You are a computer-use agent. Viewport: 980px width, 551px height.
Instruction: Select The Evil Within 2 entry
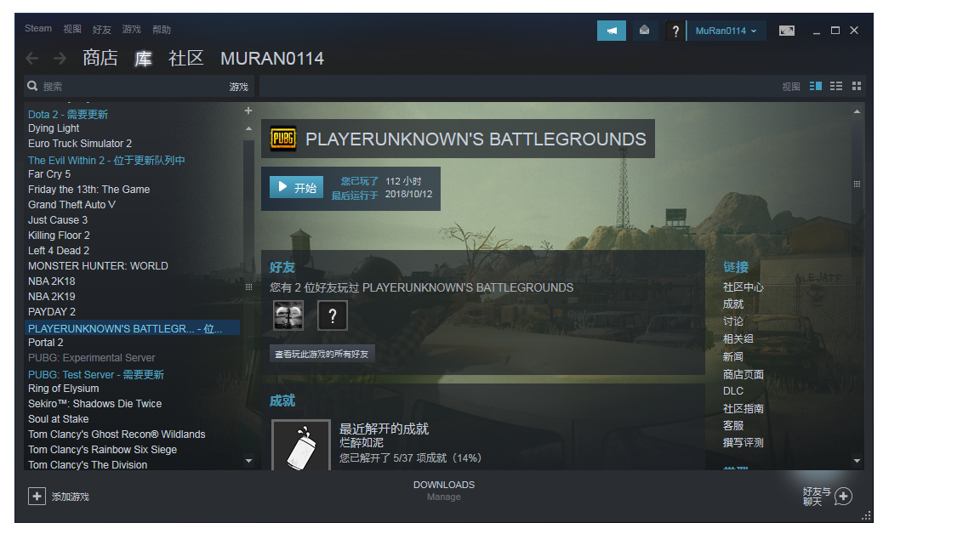click(x=106, y=160)
